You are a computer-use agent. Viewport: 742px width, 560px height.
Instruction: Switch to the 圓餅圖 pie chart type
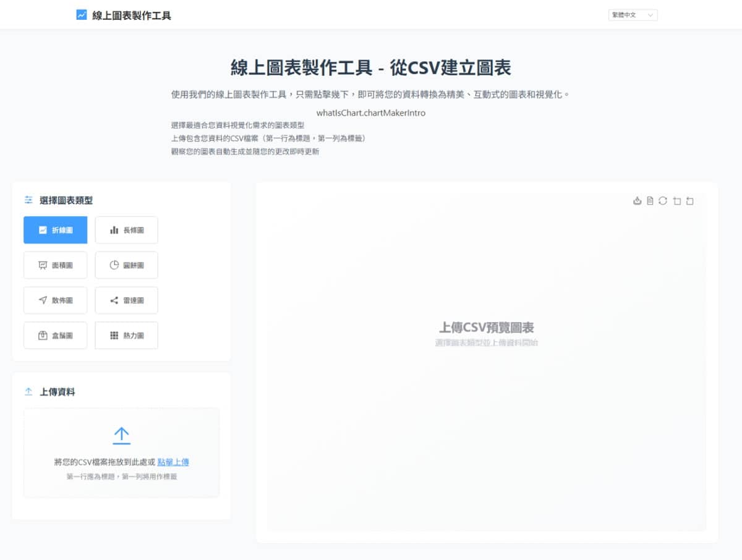(126, 265)
